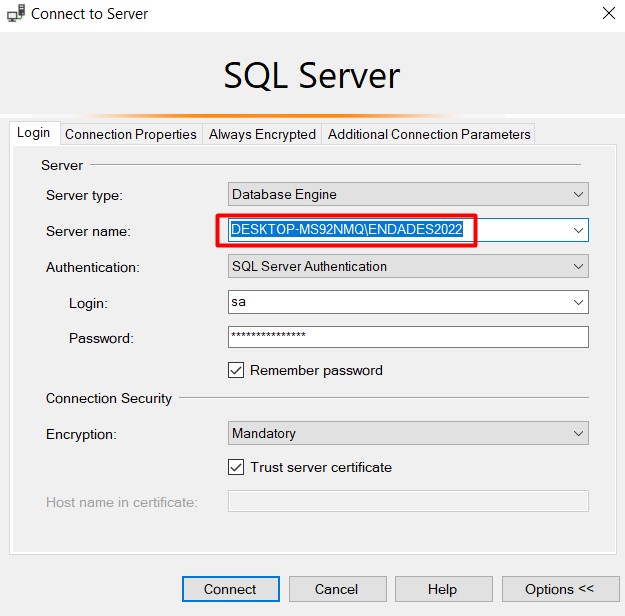Click the Connect to Server title icon
This screenshot has width=625, height=616.
click(16, 13)
